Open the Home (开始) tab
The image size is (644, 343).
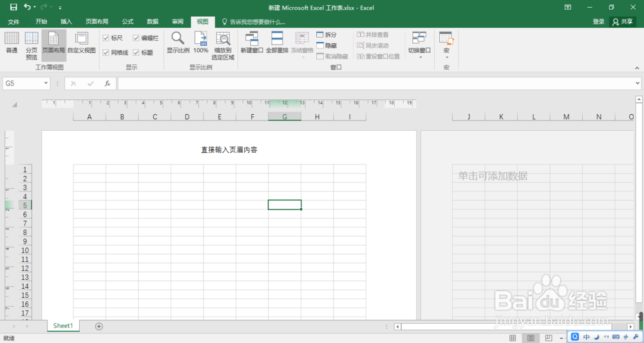pos(41,22)
